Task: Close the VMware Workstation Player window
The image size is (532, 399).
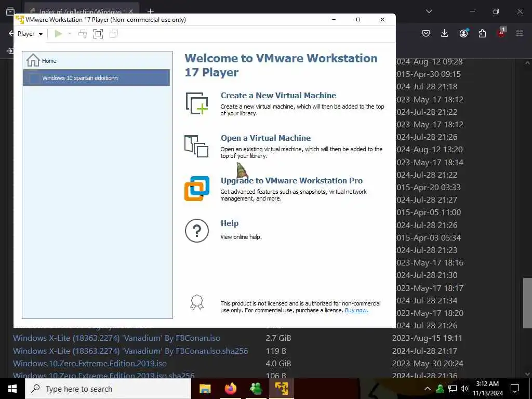Action: click(382, 19)
